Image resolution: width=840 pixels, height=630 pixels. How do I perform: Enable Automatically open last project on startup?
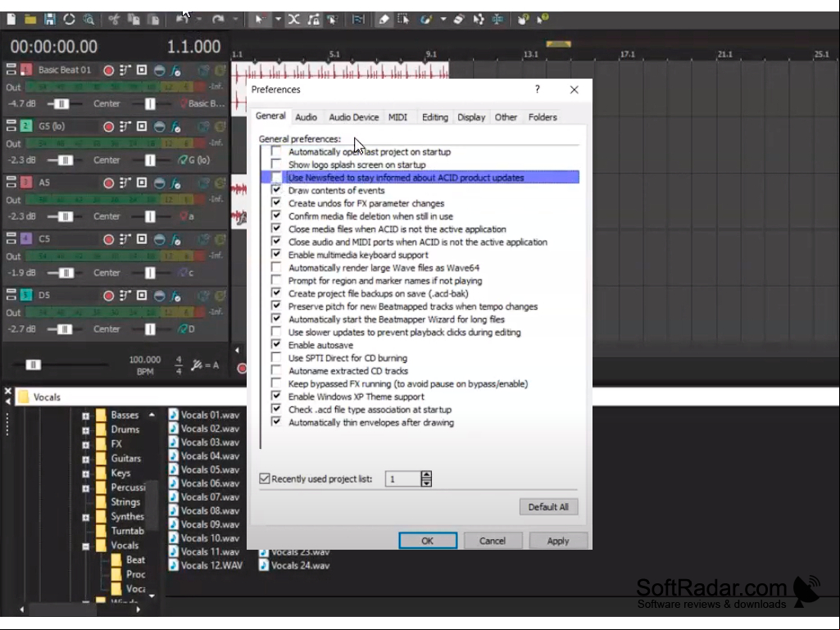(x=276, y=151)
